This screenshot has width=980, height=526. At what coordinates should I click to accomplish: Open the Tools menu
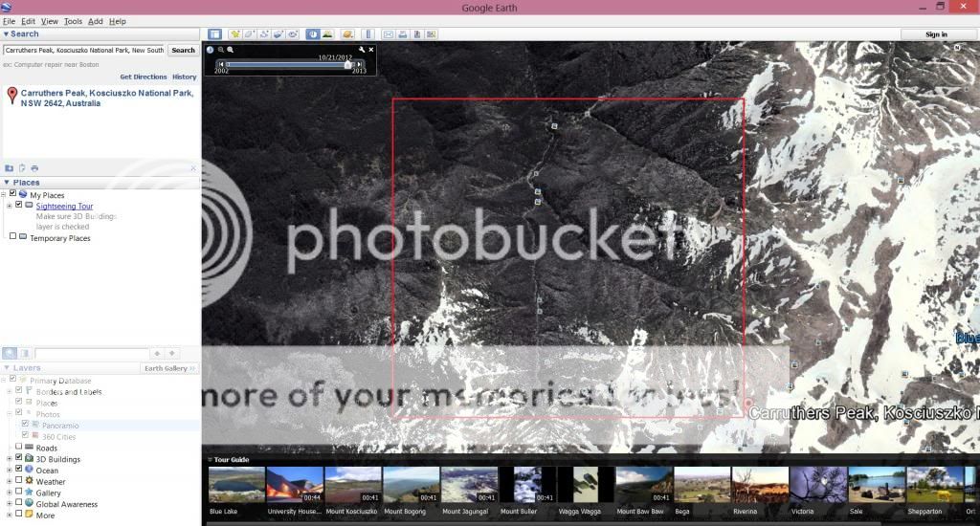[73, 21]
